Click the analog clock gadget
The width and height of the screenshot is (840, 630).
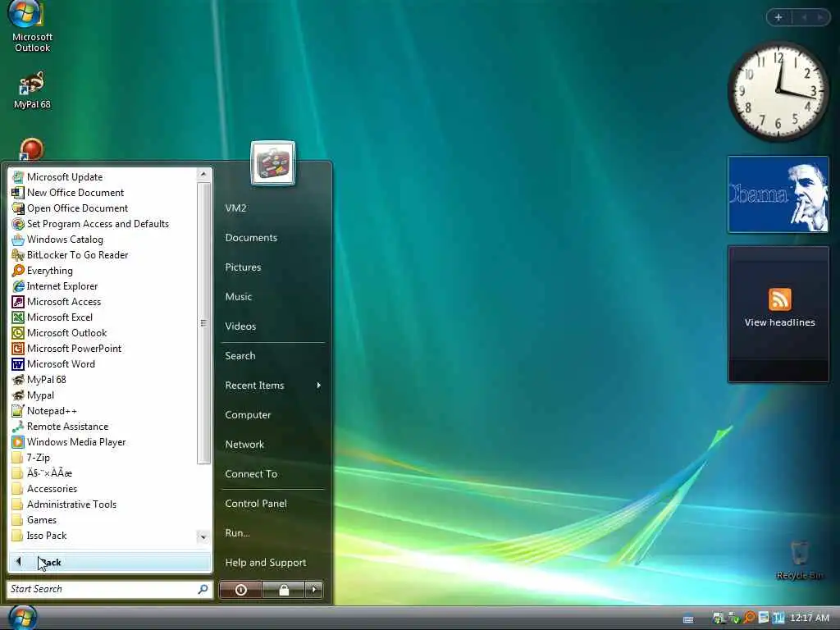click(x=778, y=90)
